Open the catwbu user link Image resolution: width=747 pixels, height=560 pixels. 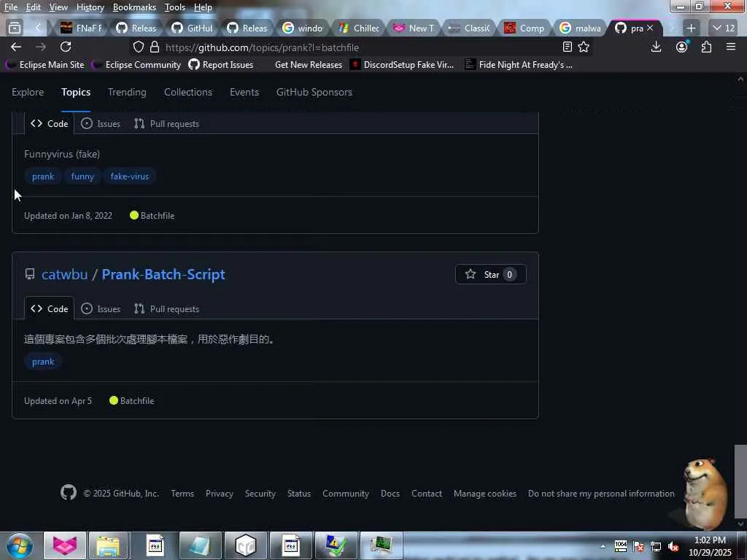pos(64,274)
